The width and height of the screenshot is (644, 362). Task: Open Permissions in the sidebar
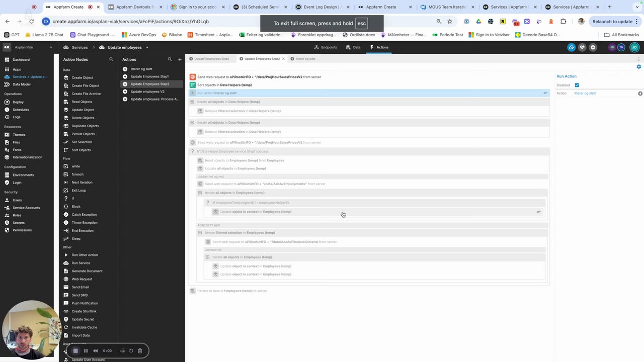(22, 230)
